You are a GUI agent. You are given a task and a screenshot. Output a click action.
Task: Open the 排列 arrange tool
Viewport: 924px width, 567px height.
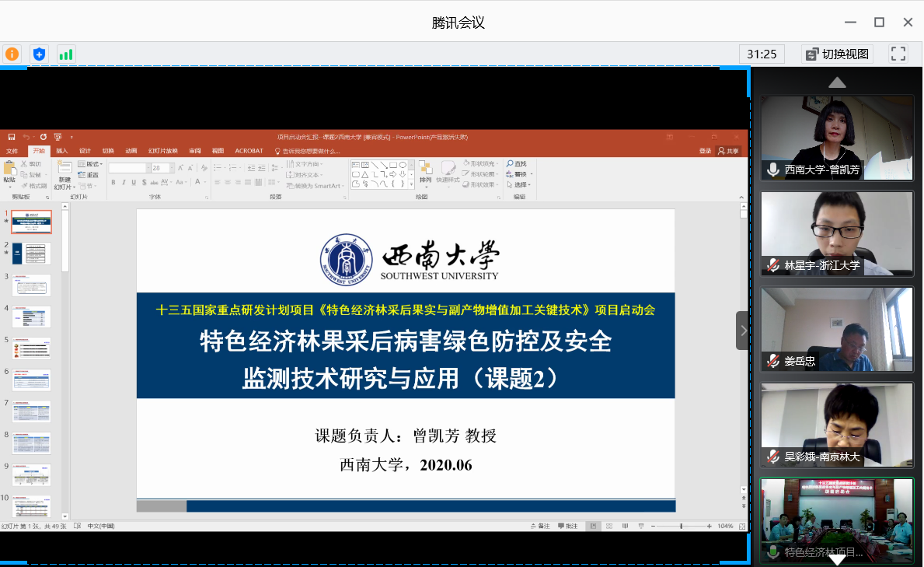coord(425,171)
